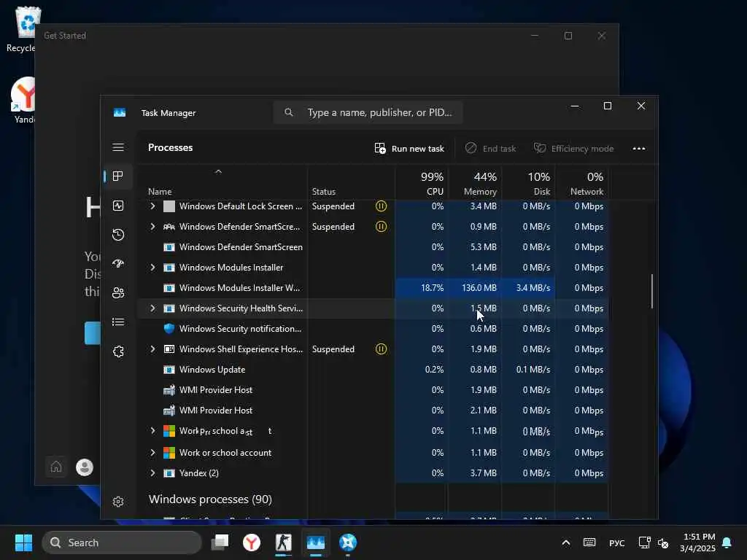The image size is (747, 560).
Task: Sort processes by the Status column
Action: [323, 192]
